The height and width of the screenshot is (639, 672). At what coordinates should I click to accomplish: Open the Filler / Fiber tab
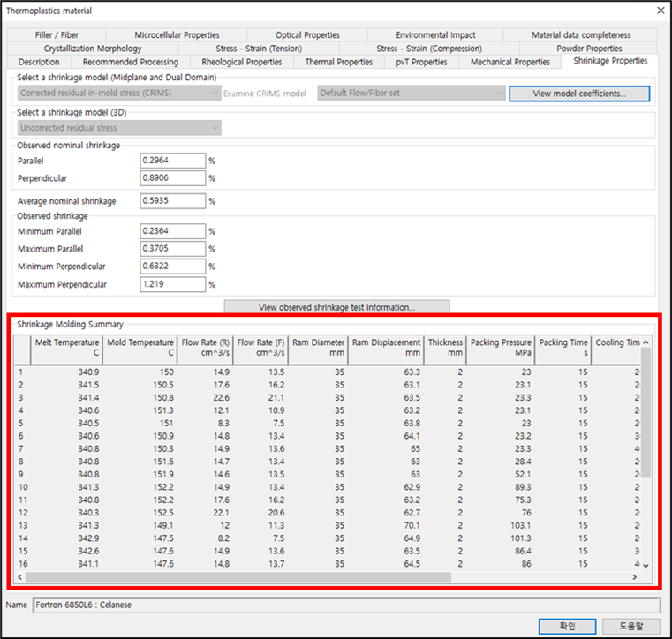coord(57,35)
